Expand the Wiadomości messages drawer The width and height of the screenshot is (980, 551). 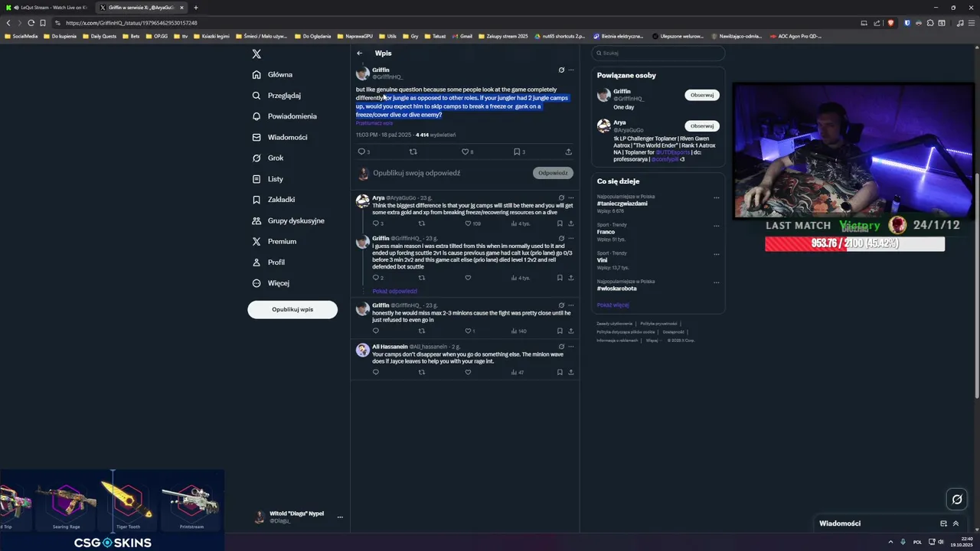coord(955,523)
